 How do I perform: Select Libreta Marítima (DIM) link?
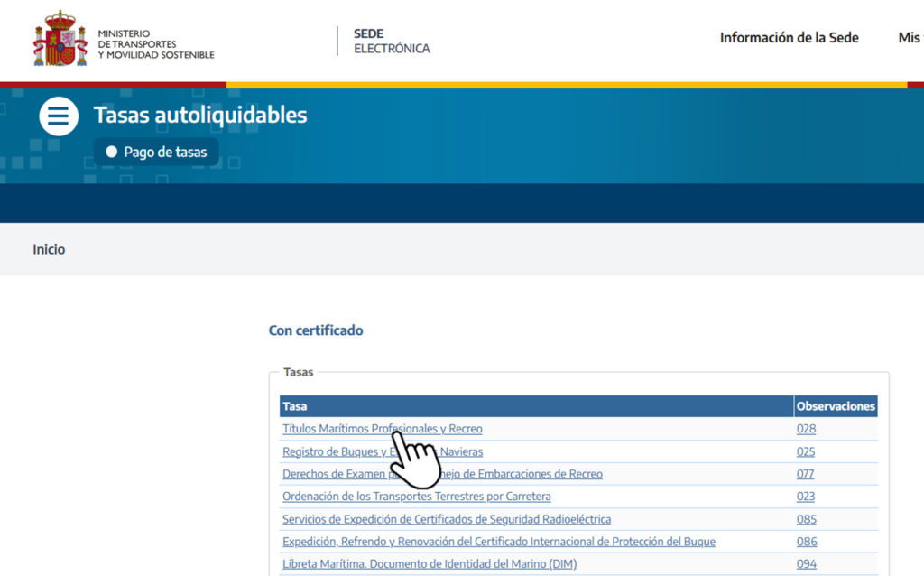click(429, 564)
